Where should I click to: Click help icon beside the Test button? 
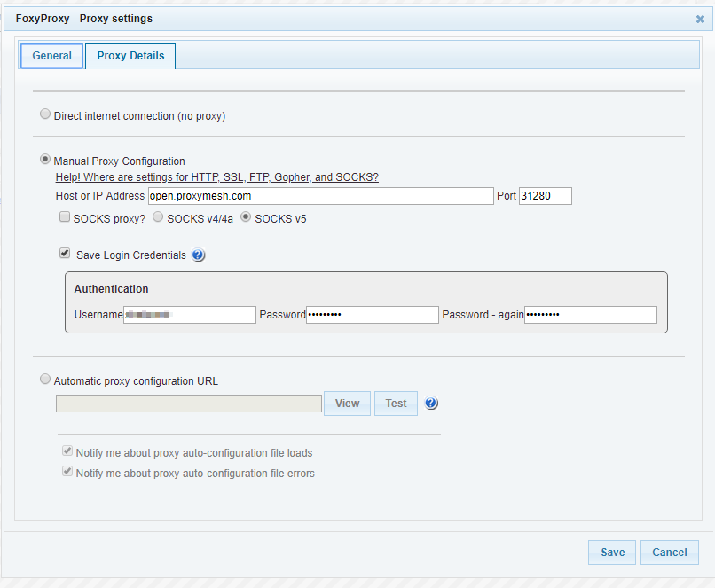[432, 404]
